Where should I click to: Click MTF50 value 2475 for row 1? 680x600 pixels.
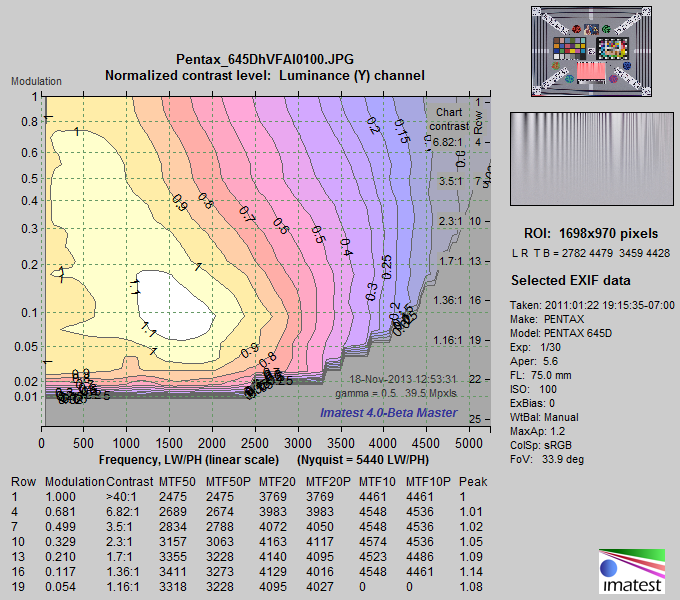pos(173,497)
